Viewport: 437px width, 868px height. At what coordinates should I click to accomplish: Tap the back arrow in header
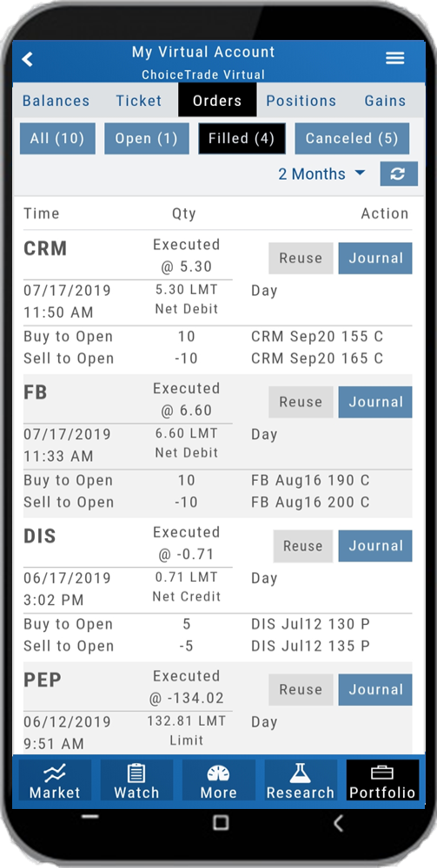click(27, 59)
